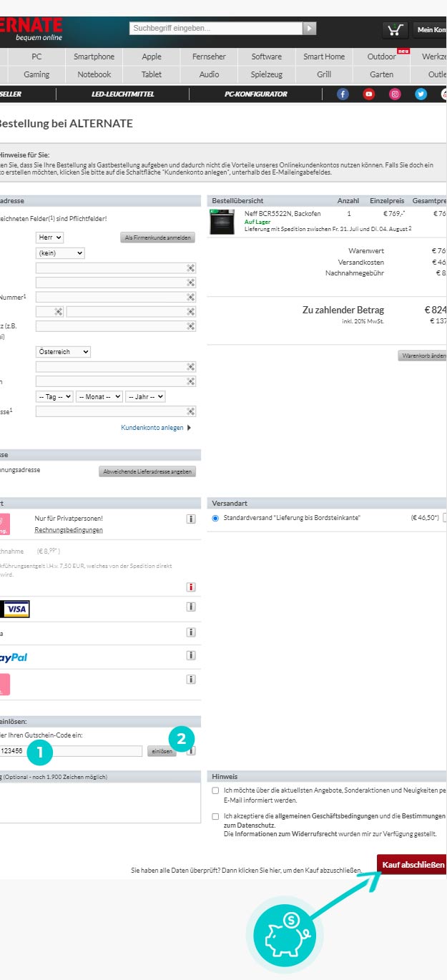Open the Outdoor menu category
The image size is (447, 980).
[381, 57]
